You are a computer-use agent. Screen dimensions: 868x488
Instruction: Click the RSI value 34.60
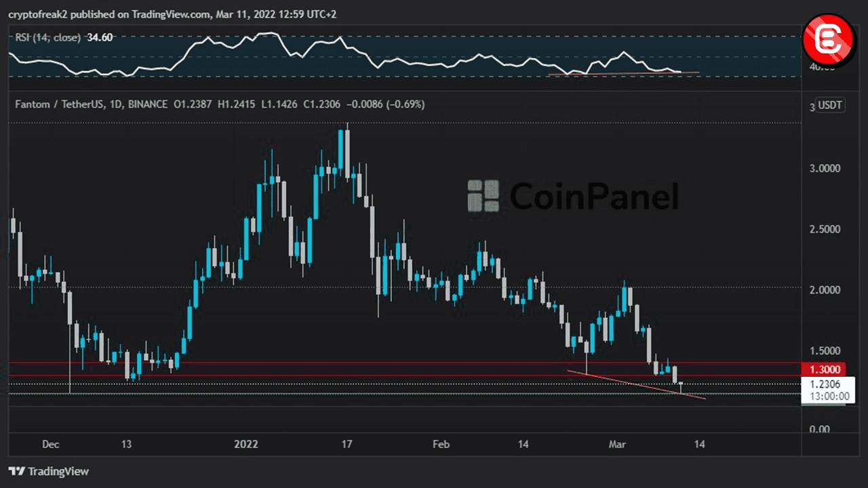100,37
